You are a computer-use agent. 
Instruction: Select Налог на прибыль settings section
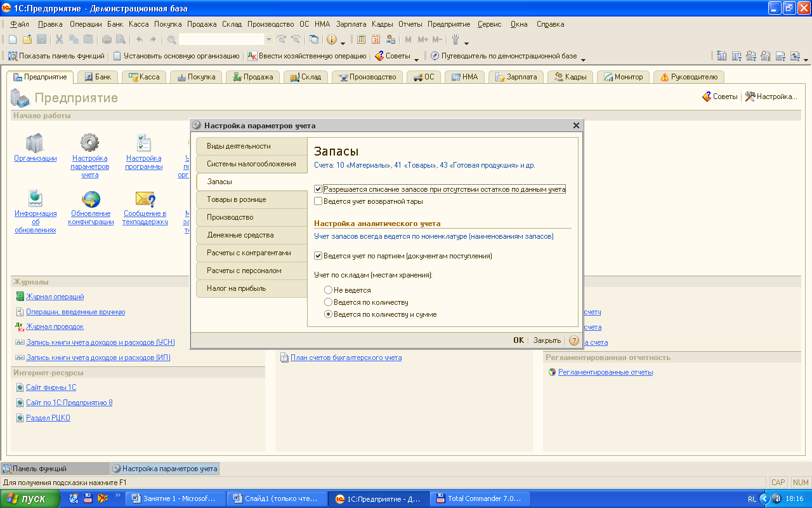pyautogui.click(x=252, y=288)
